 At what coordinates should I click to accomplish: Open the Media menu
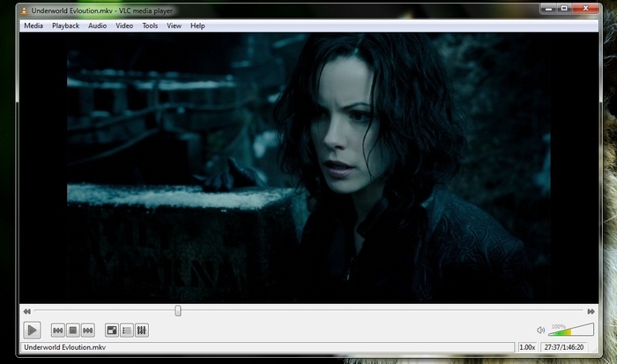(x=33, y=26)
